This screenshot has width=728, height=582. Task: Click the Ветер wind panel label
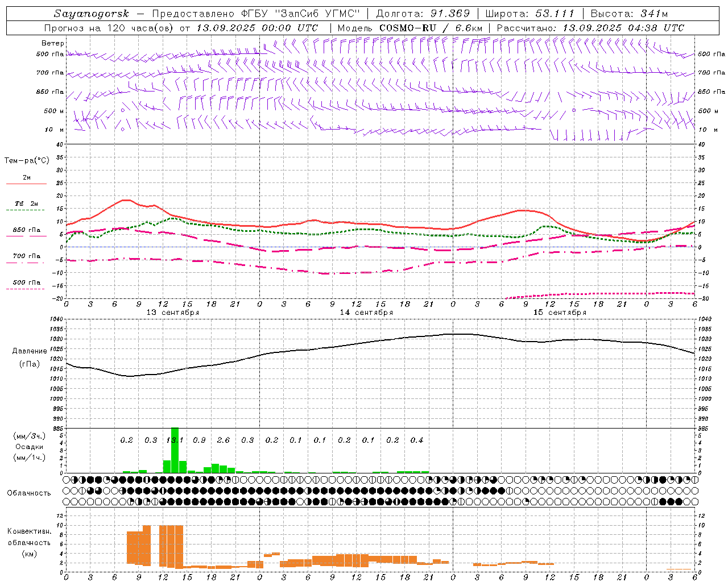pyautogui.click(x=53, y=43)
